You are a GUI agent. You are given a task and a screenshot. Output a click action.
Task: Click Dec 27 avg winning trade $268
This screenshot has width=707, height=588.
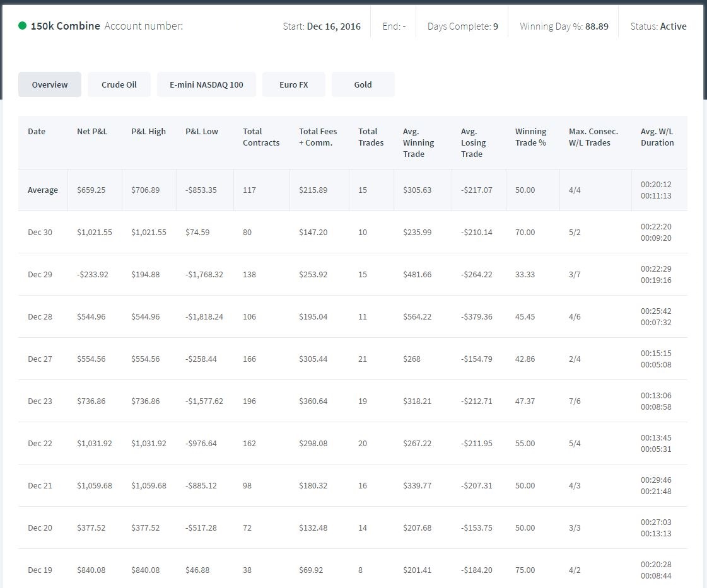412,359
